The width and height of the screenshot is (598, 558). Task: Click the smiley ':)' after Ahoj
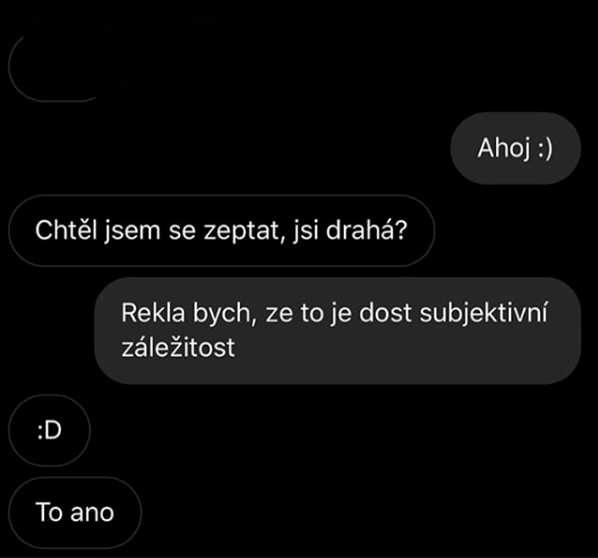coord(545,149)
